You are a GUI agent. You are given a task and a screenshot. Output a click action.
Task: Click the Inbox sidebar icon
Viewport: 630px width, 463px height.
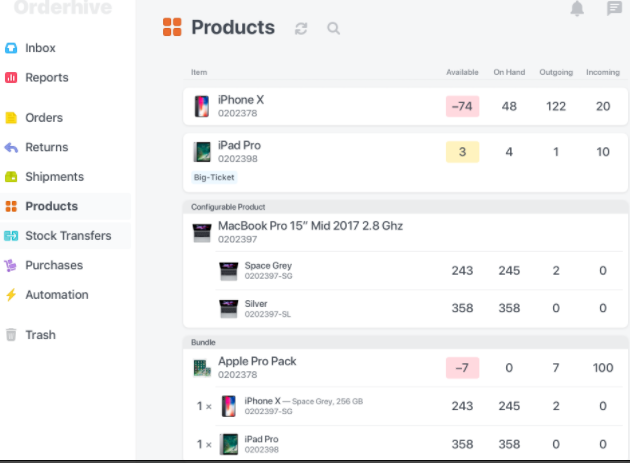click(x=11, y=48)
